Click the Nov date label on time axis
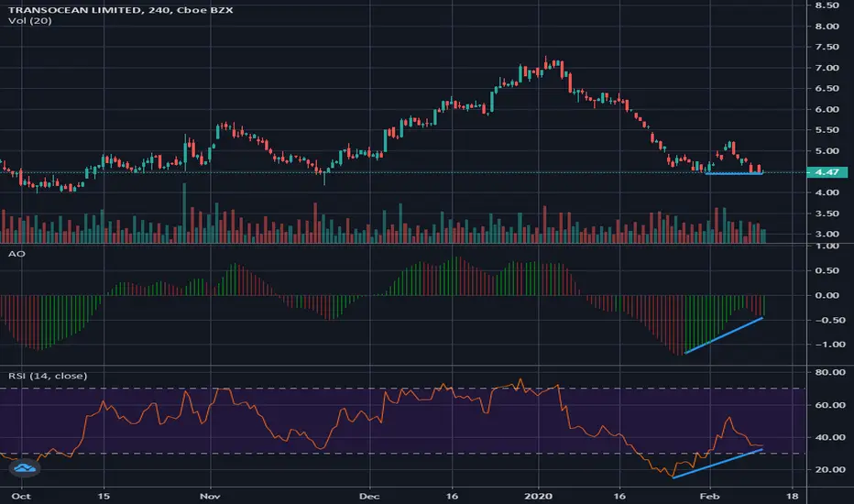 point(210,497)
